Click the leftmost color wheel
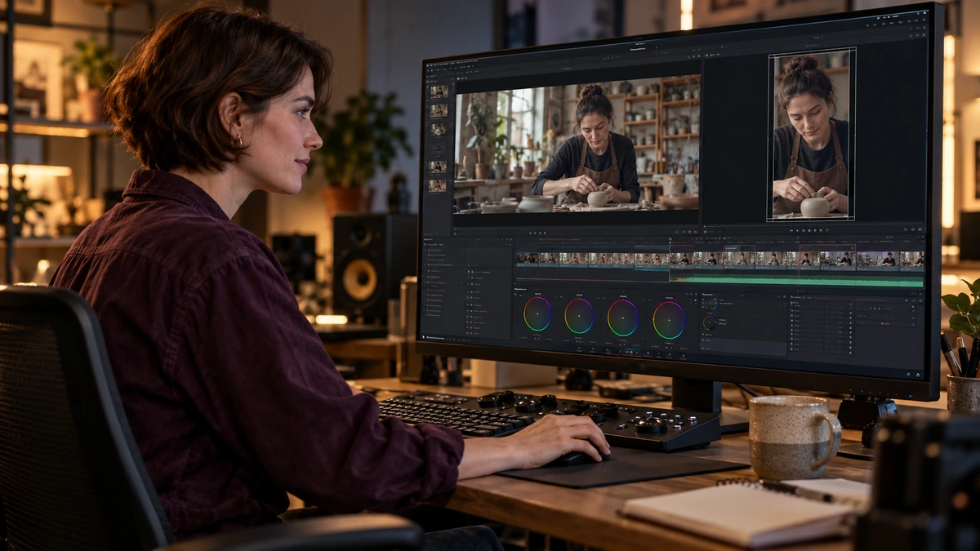Image resolution: width=980 pixels, height=551 pixels. click(x=537, y=314)
